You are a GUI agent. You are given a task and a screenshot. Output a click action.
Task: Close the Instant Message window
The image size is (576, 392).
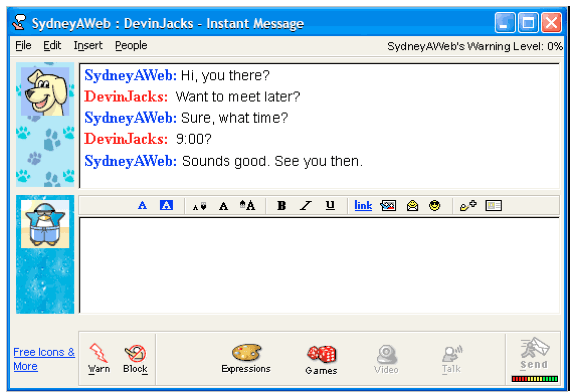[551, 23]
